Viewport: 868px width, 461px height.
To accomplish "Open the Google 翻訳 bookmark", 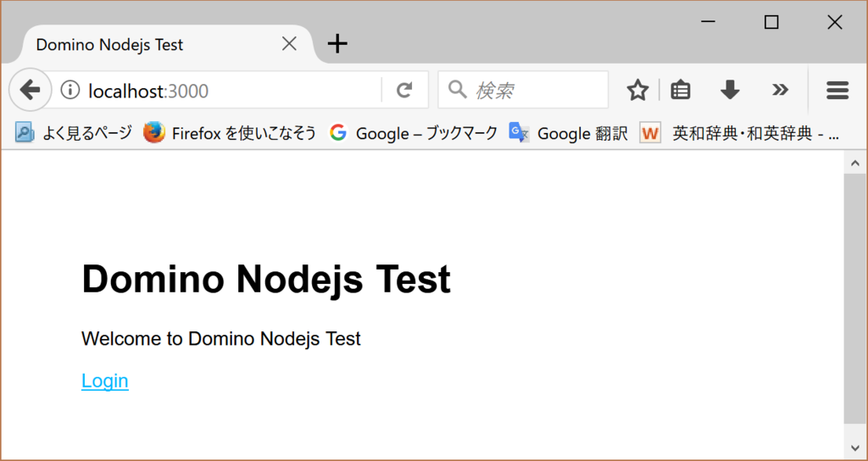I will (x=568, y=133).
